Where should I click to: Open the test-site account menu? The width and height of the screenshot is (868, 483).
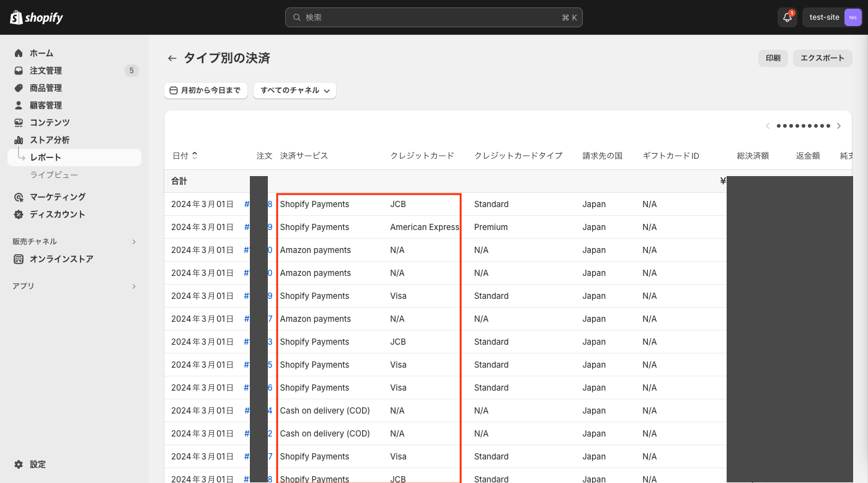[x=831, y=17]
